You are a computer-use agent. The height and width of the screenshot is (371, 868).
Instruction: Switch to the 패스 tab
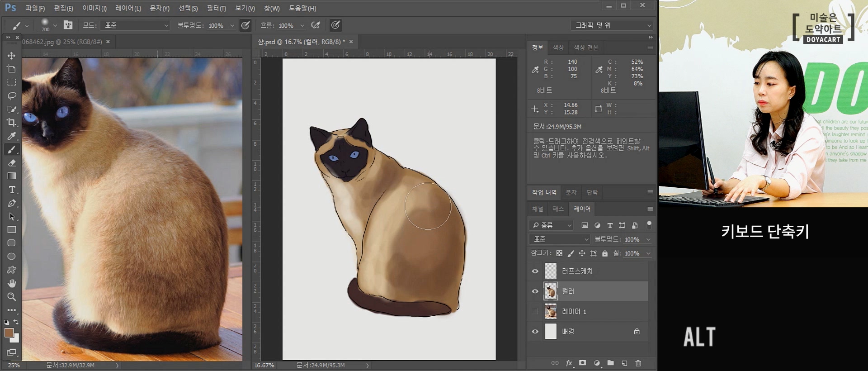[558, 209]
